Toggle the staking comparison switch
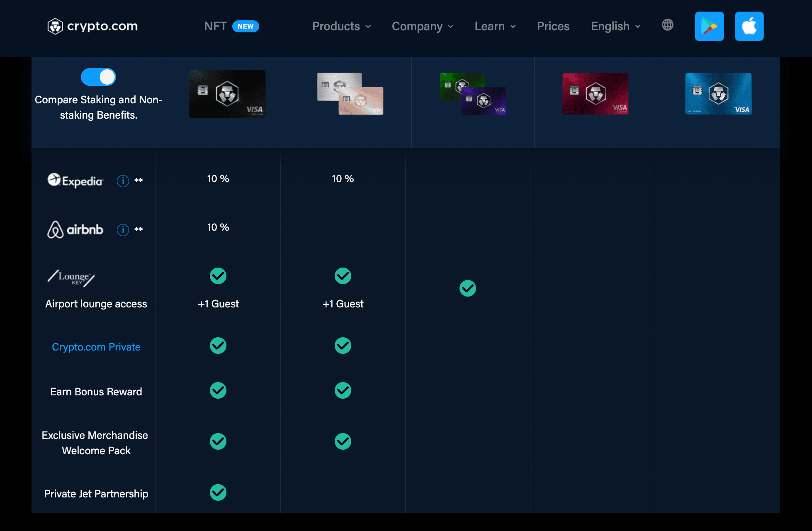This screenshot has height=531, width=812. click(99, 76)
